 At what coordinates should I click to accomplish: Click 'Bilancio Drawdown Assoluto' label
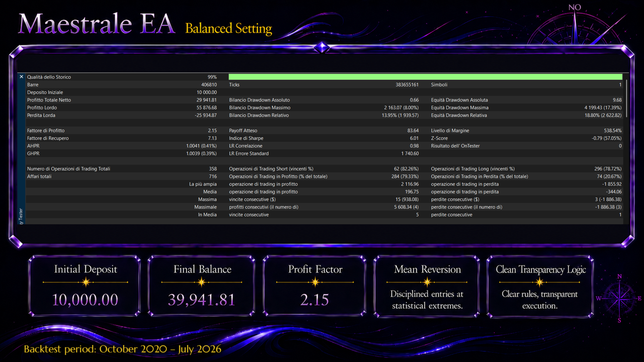[x=259, y=100]
